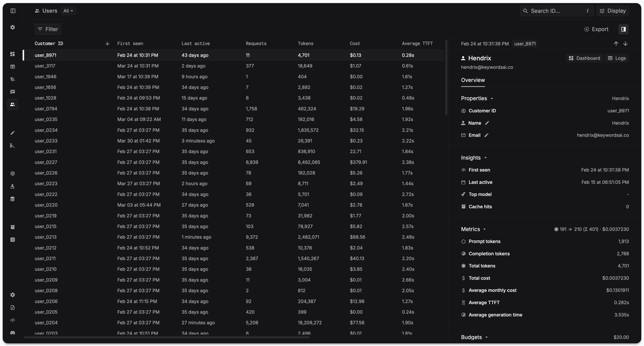
Task: Open the settings gear in the sidebar
Action: tap(13, 28)
